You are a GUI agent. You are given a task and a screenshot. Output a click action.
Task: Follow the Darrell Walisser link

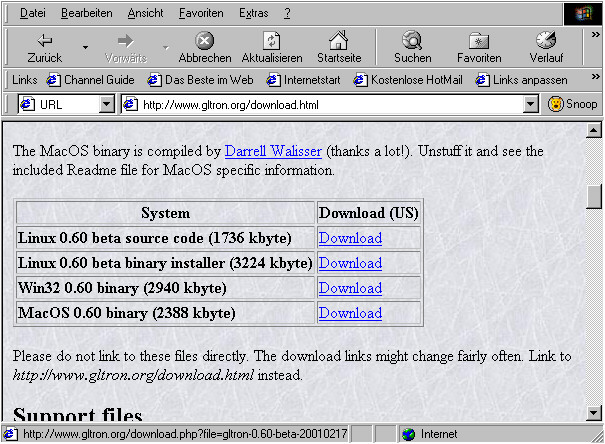pyautogui.click(x=273, y=151)
